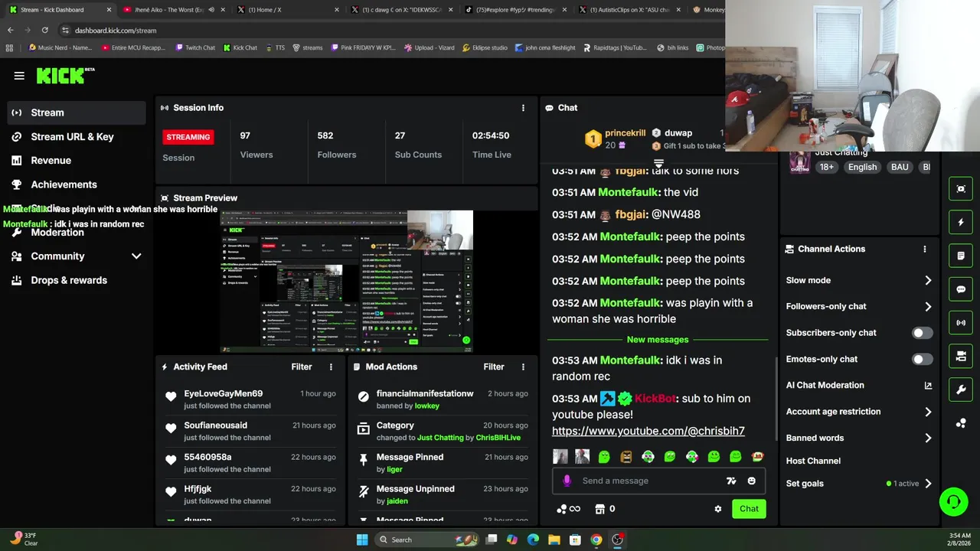Enable the Emotes-only chat switch
Image resolution: width=980 pixels, height=551 pixels.
[922, 359]
